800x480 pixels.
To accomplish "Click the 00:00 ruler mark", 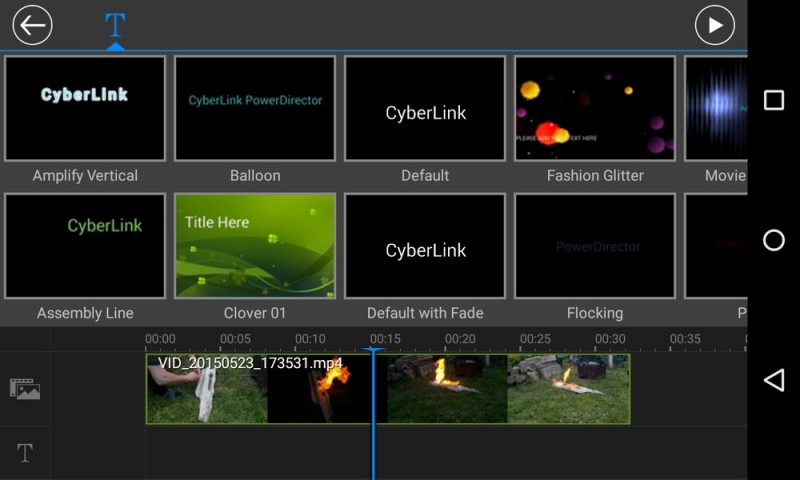I will coord(160,339).
